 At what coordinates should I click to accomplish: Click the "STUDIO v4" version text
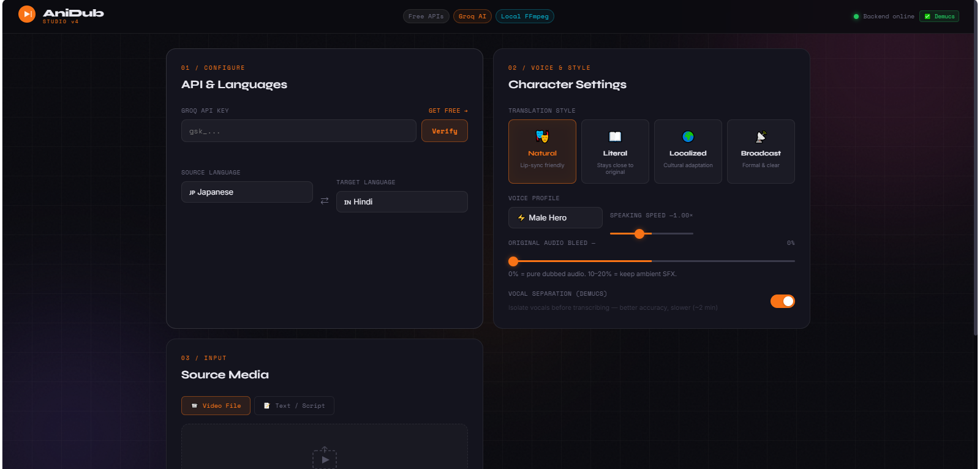pos(61,22)
